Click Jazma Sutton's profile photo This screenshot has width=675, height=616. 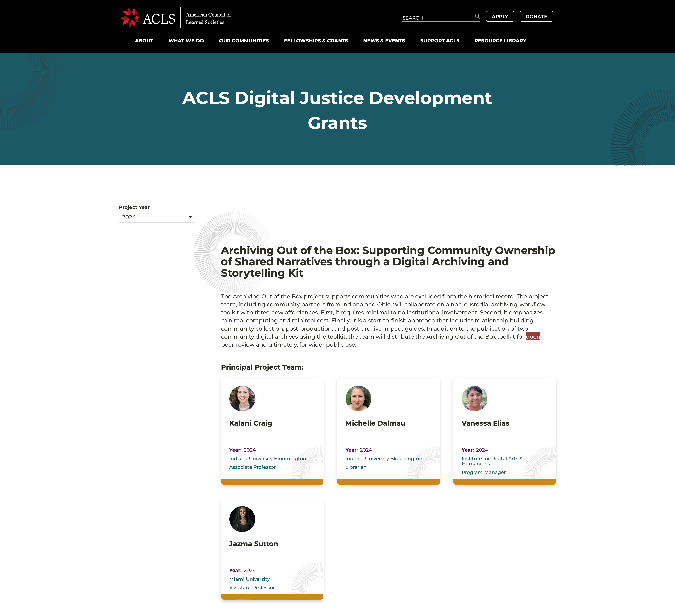(242, 519)
